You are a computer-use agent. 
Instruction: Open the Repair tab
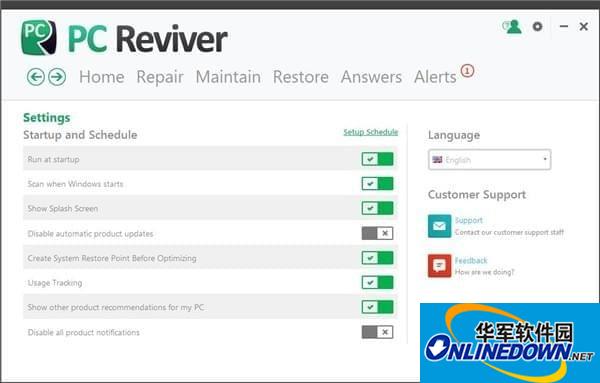(x=160, y=77)
